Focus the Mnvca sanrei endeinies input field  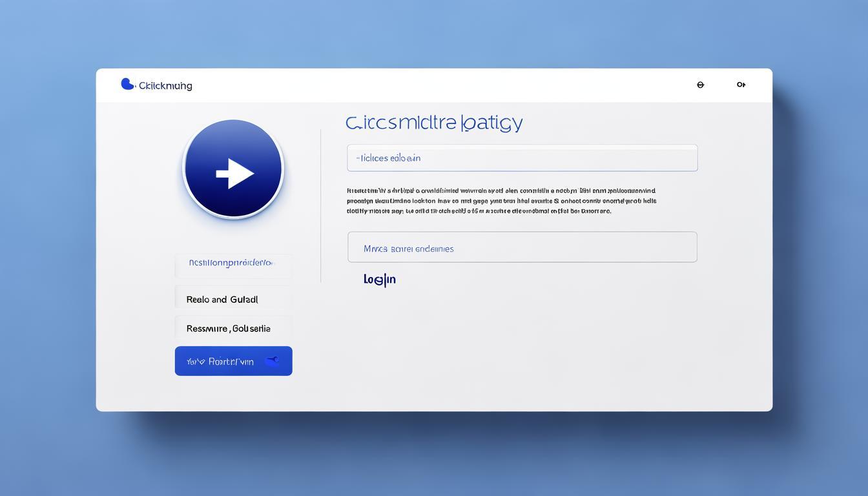[522, 247]
